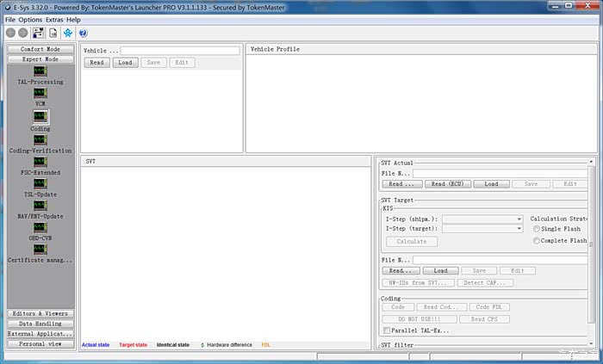Expand the Editors & Viewers section
This screenshot has height=364, width=603.
click(40, 314)
